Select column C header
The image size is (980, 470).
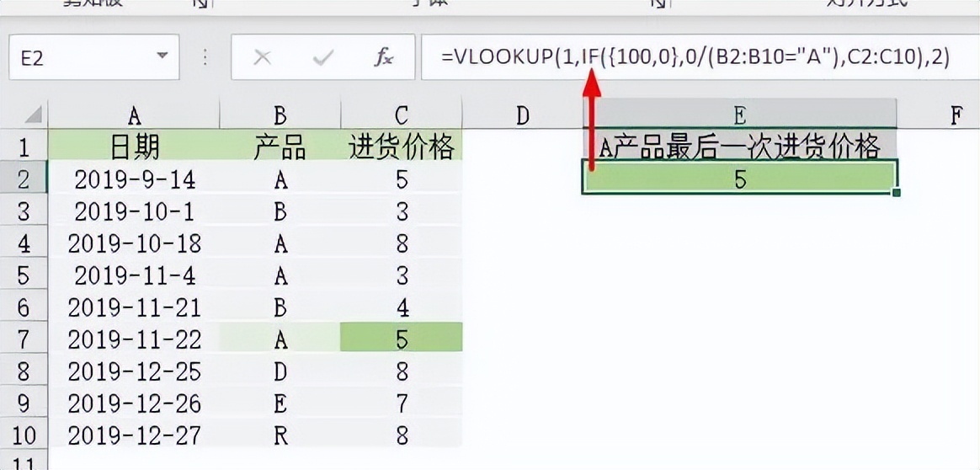click(x=402, y=115)
